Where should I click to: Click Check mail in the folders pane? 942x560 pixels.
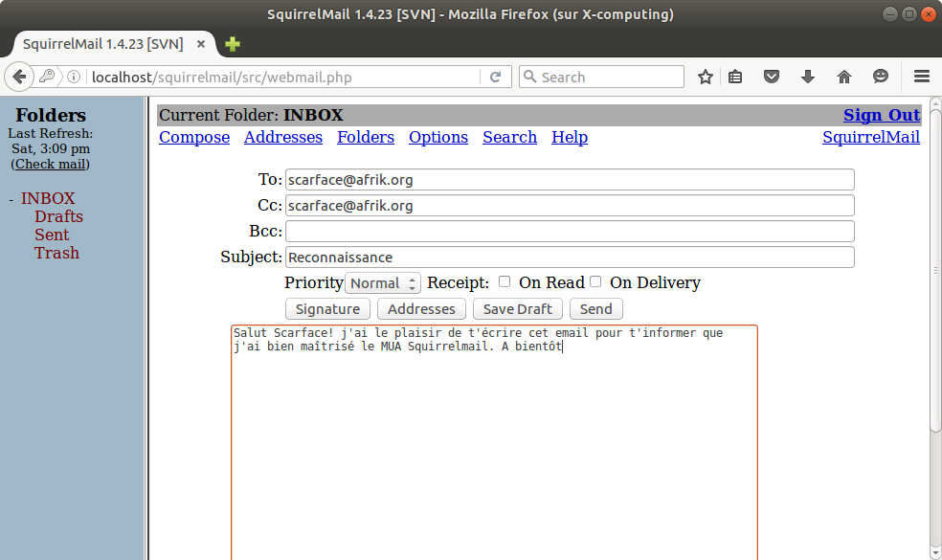50,164
